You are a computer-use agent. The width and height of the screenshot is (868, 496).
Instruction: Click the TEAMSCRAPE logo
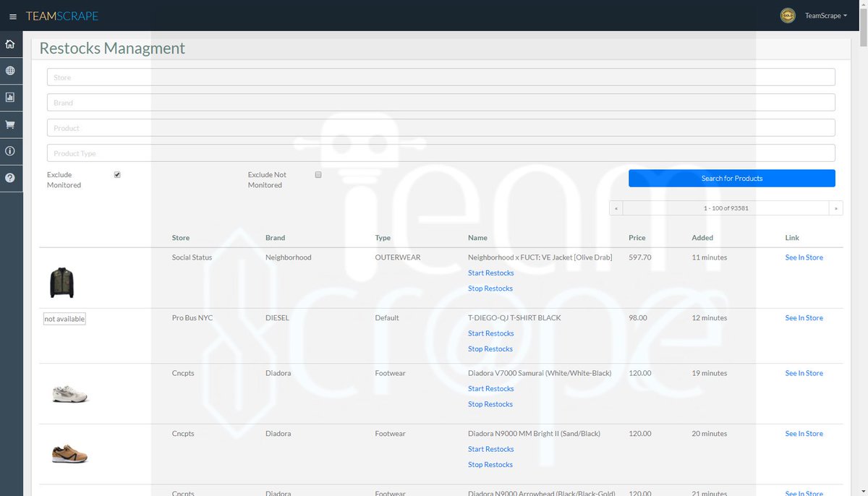pos(62,16)
